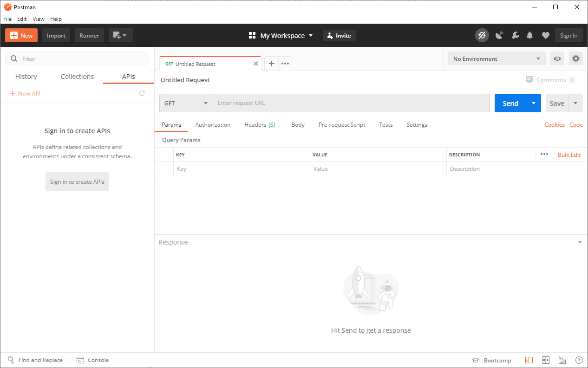Click the help question mark icon
Screen dimensions: 588x368
pyautogui.click(x=579, y=360)
